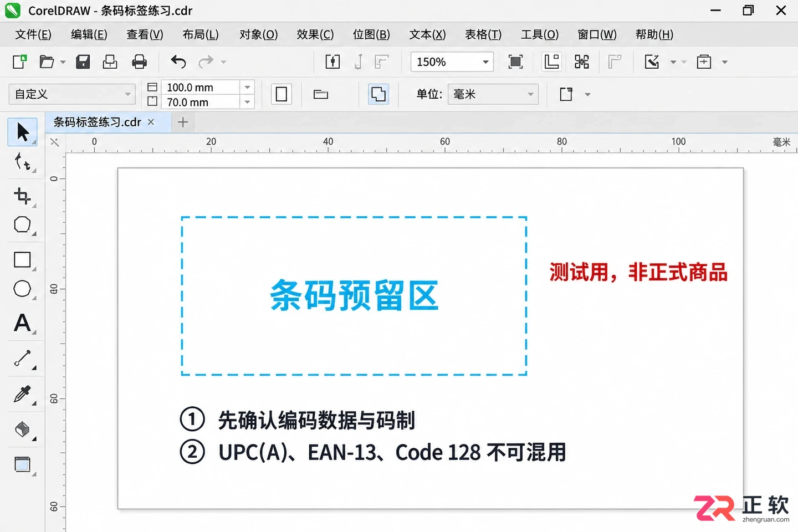Open the 布局(L) menu

[201, 34]
